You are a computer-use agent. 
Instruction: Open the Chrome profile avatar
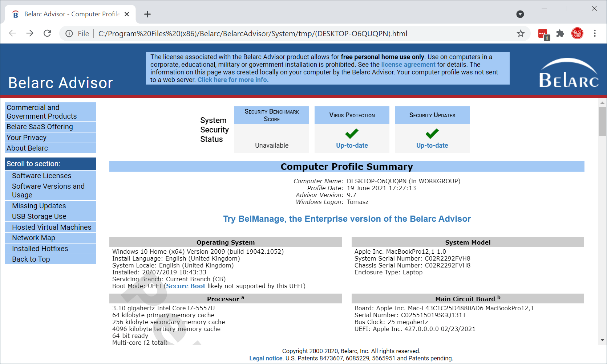point(577,33)
